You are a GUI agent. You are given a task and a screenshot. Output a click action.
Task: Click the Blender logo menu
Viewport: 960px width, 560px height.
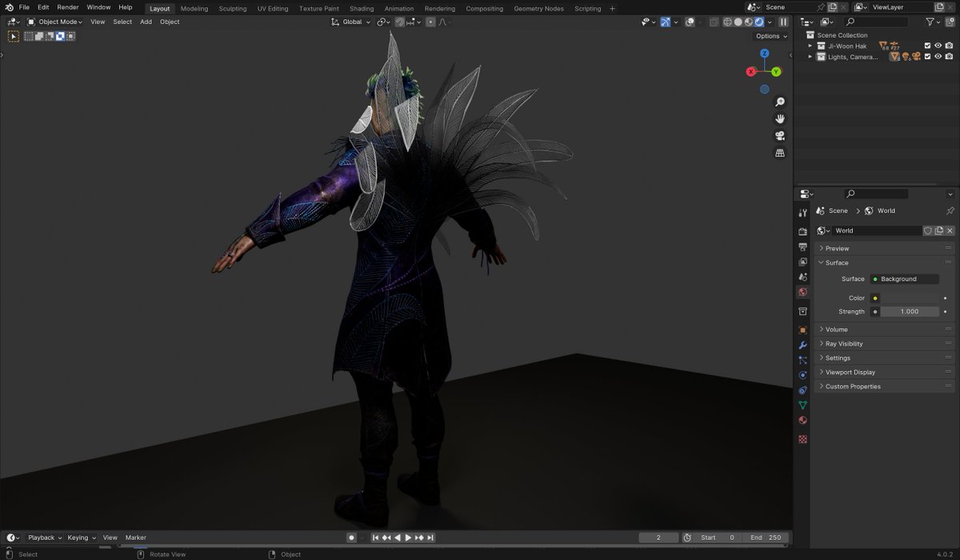[x=8, y=8]
